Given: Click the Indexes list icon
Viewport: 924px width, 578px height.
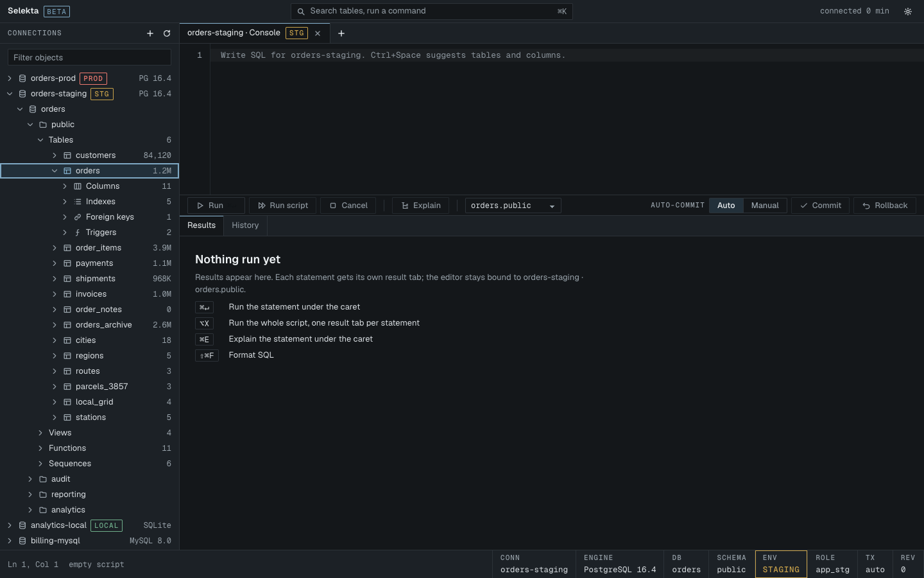Looking at the screenshot, I should click(78, 202).
